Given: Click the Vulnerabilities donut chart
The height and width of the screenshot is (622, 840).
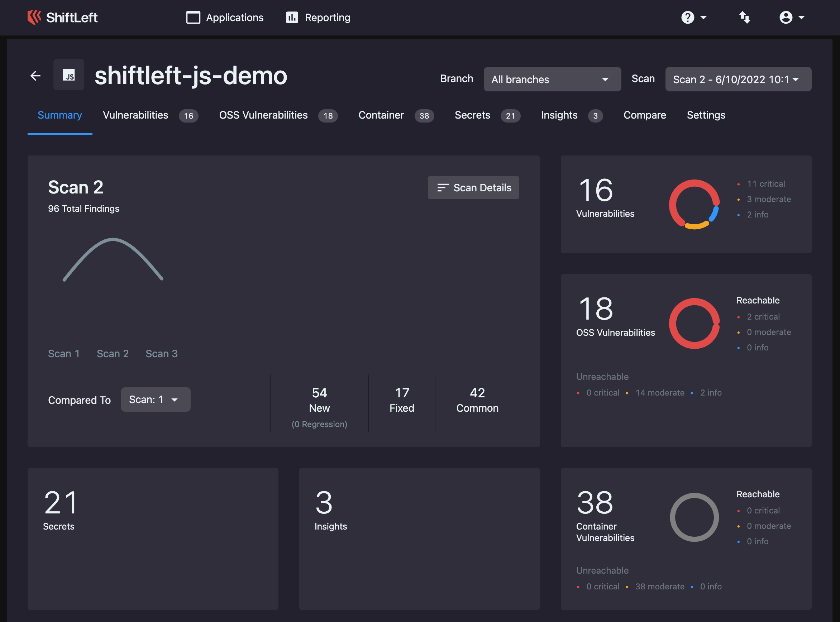Looking at the screenshot, I should (x=694, y=205).
